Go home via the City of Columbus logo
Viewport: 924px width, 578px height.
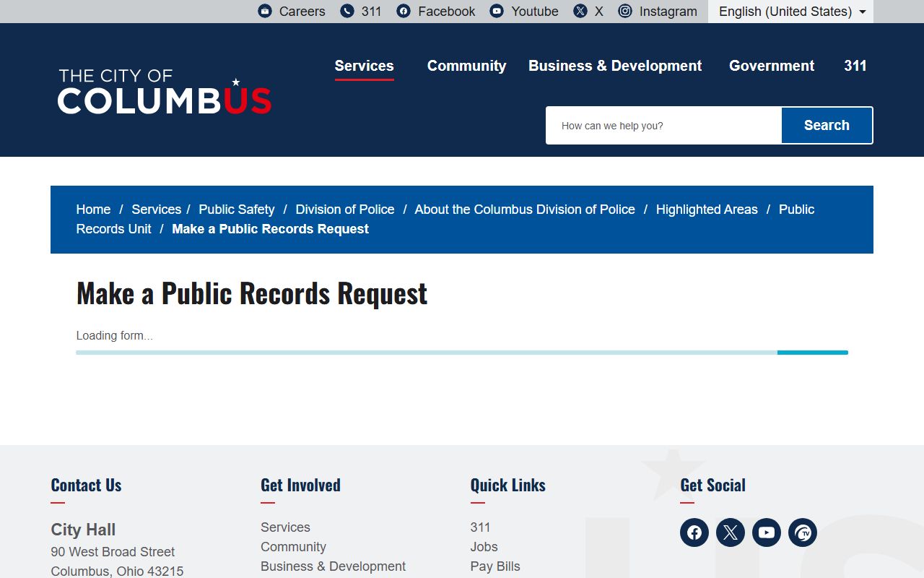(x=165, y=92)
